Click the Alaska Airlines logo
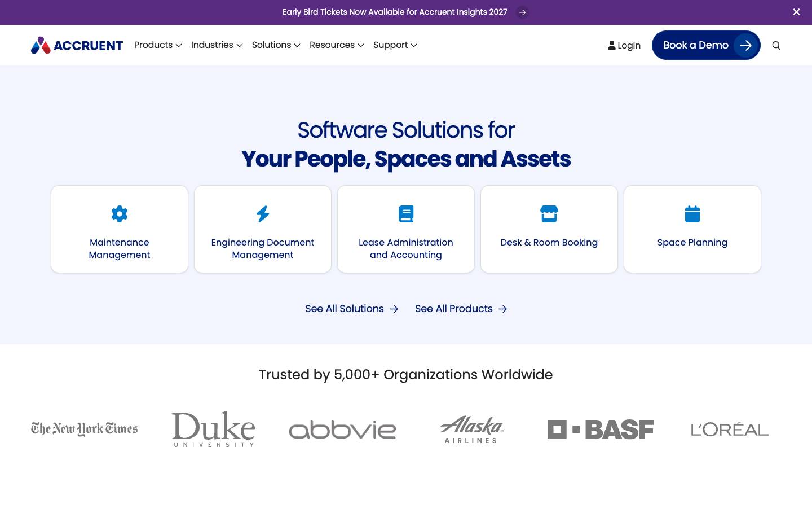This screenshot has height=508, width=812. pos(471,430)
